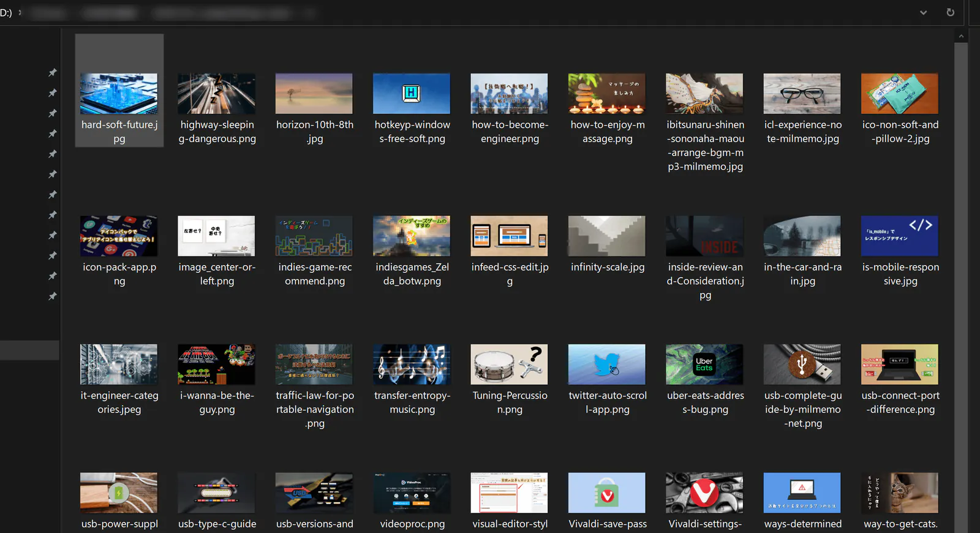Click ibitsunaru-shinen-sononaha-maou file name text
Viewport: 980px width, 533px height.
click(x=706, y=146)
